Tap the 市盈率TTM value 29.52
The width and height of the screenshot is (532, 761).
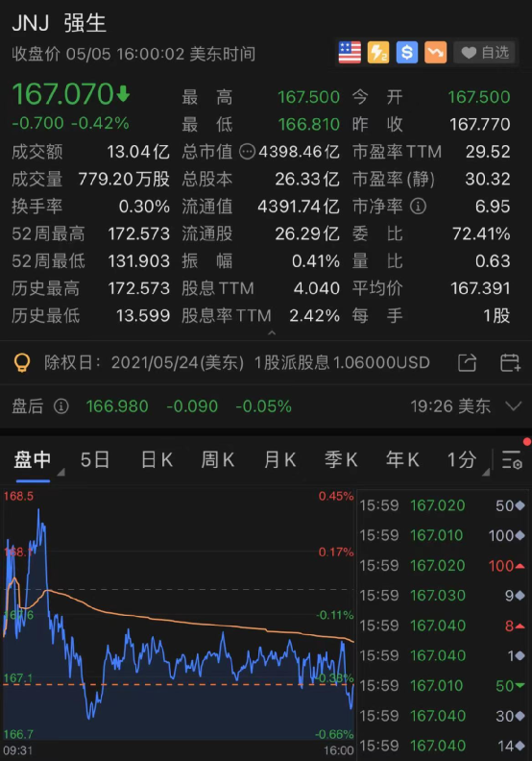(488, 152)
